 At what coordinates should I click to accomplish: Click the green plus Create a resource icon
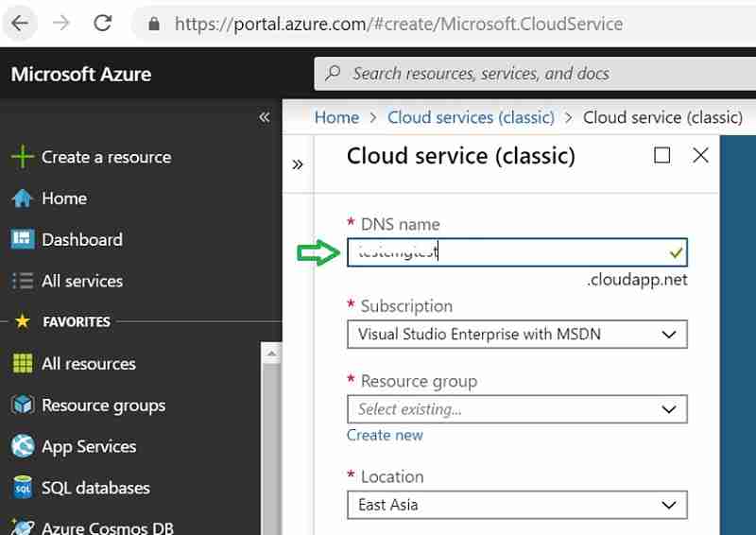[22, 157]
